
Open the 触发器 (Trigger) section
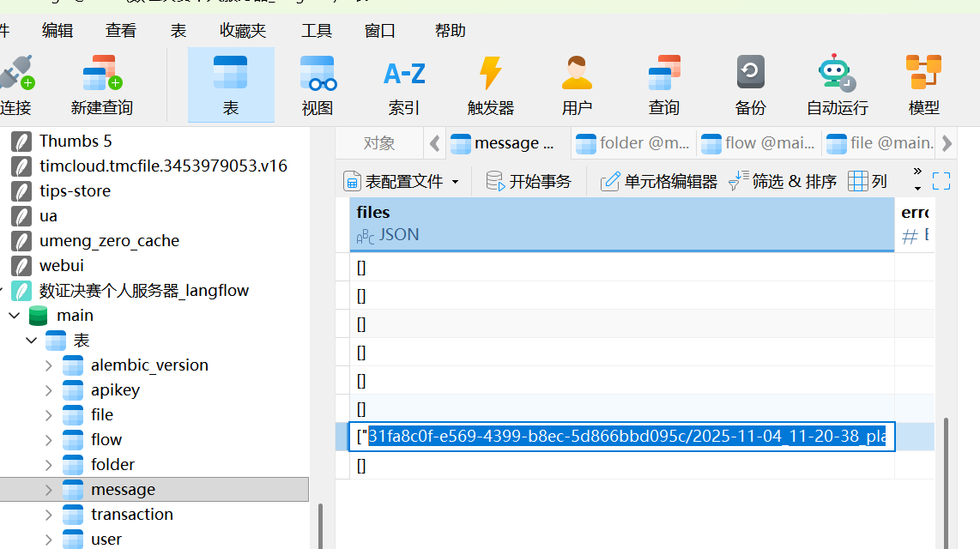(x=491, y=85)
